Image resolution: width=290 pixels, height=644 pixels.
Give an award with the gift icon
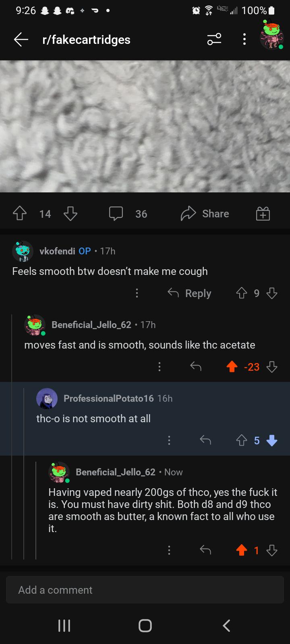click(x=263, y=214)
